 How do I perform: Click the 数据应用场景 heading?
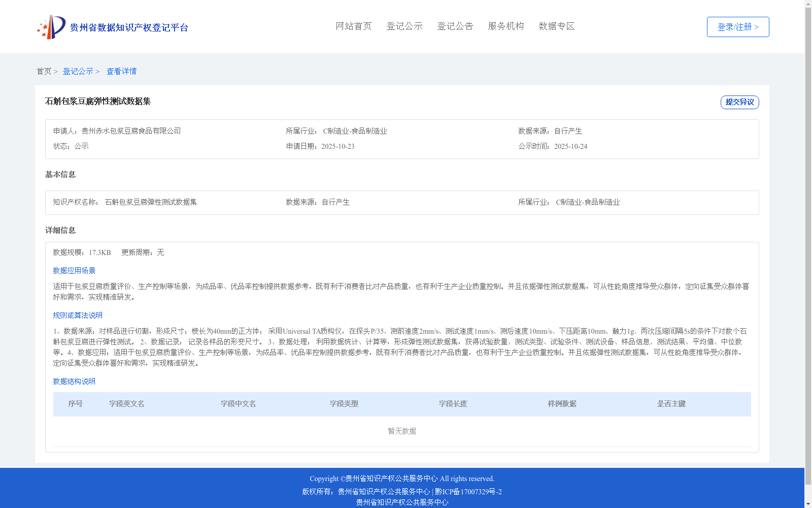[74, 271]
